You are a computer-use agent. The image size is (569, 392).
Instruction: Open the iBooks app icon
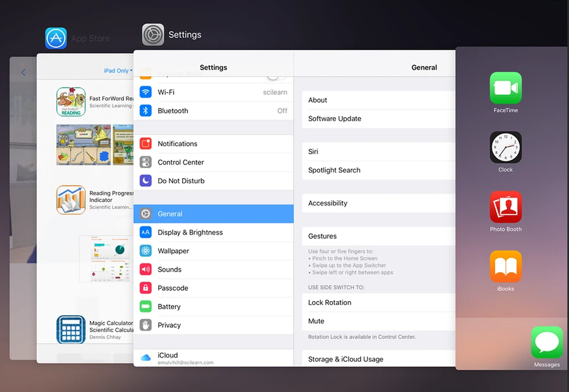click(x=505, y=266)
